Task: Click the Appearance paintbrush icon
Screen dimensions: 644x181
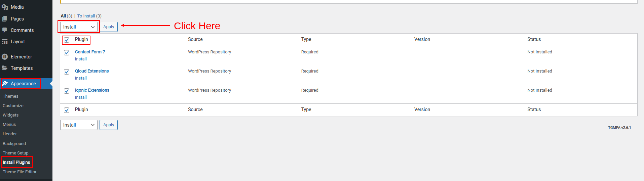Action: (x=5, y=84)
